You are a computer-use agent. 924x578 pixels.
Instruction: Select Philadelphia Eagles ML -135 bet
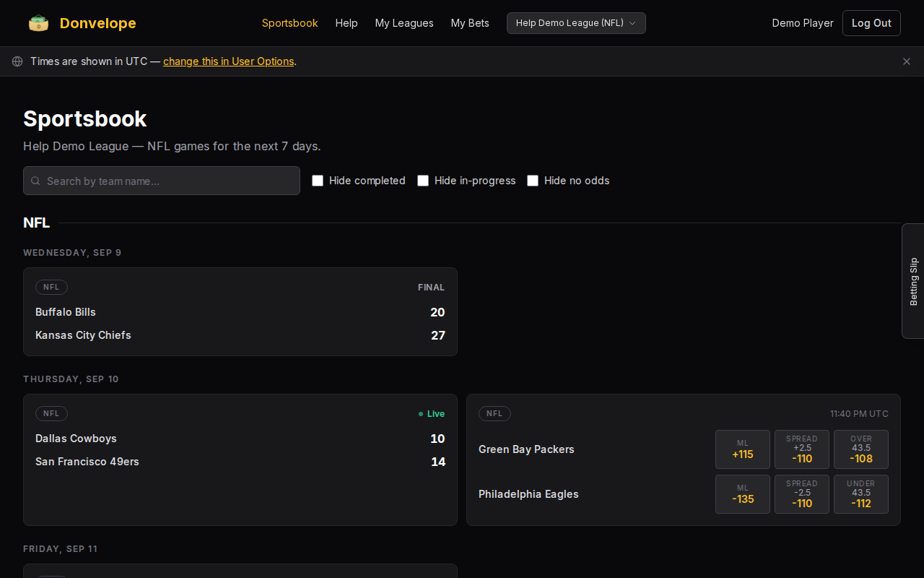743,494
